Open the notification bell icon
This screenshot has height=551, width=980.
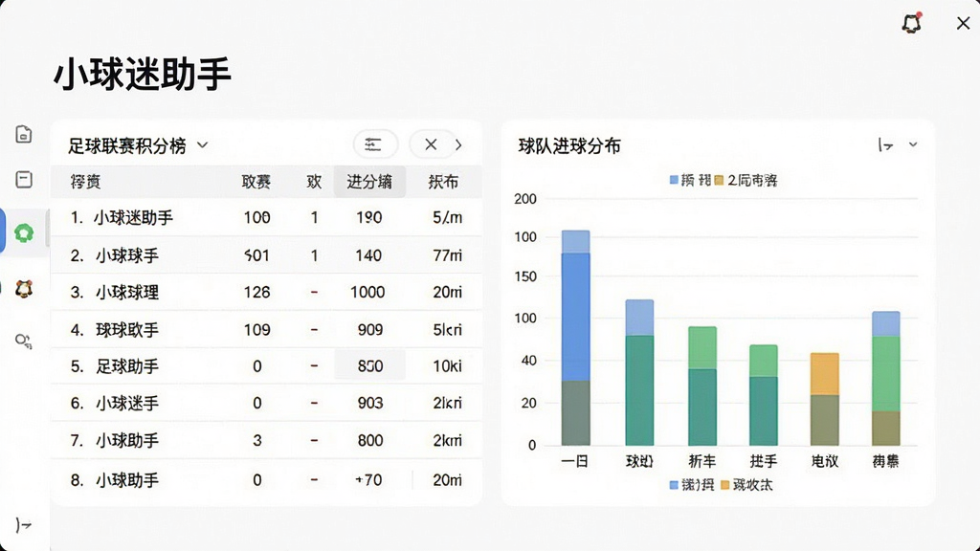[912, 23]
